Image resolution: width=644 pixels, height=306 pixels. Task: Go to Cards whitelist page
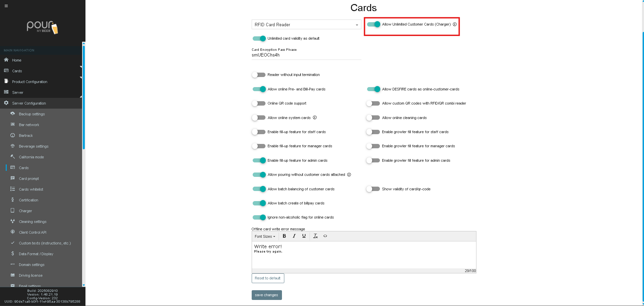31,189
